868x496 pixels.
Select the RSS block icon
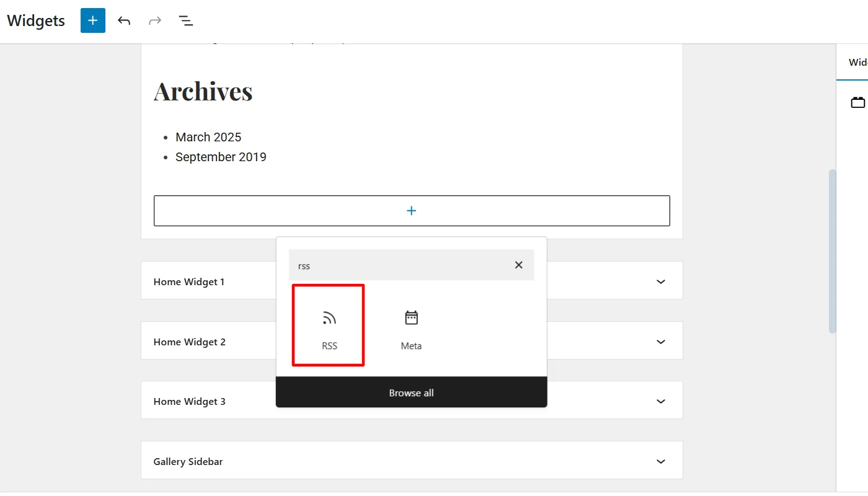[329, 318]
